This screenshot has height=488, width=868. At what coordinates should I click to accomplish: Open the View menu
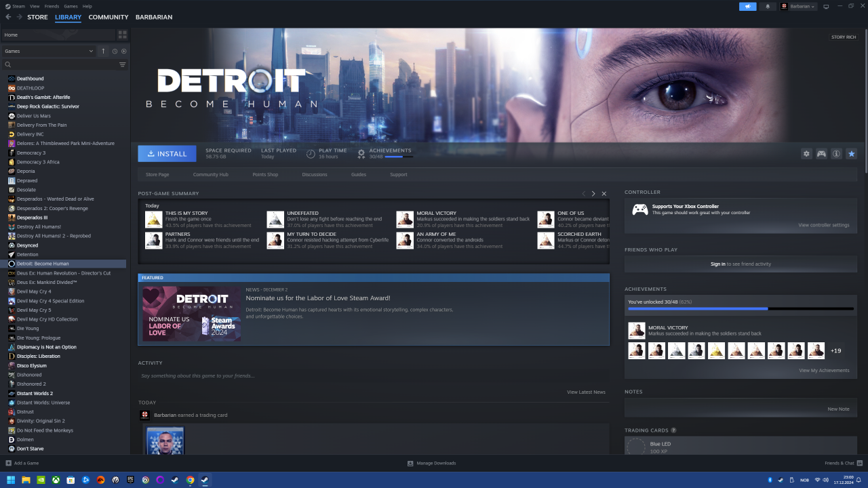click(35, 6)
